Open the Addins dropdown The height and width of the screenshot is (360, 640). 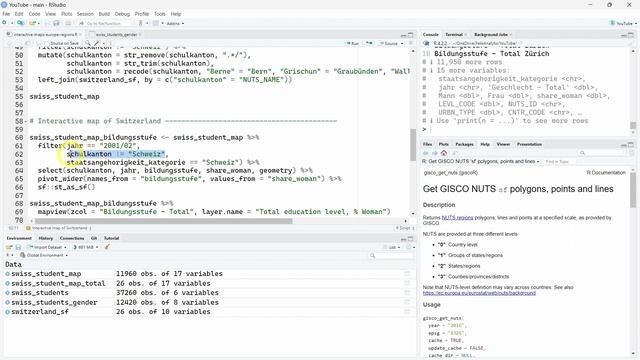pyautogui.click(x=175, y=23)
